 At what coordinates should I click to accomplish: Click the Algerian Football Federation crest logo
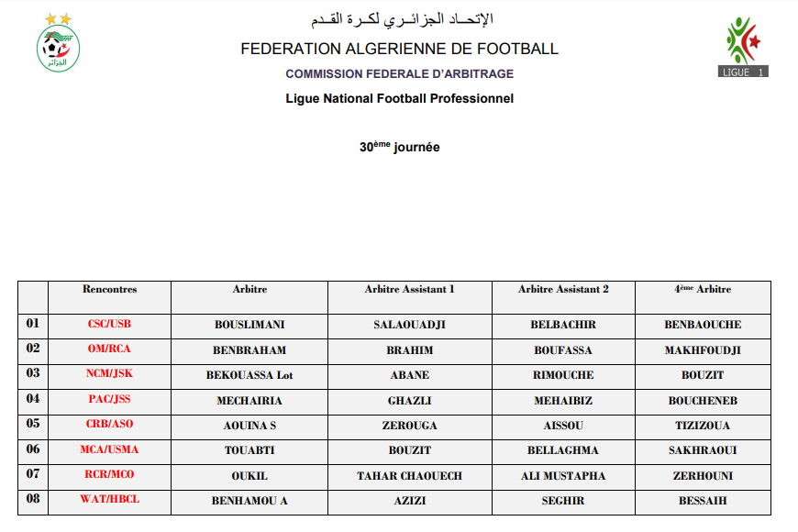tap(58, 45)
